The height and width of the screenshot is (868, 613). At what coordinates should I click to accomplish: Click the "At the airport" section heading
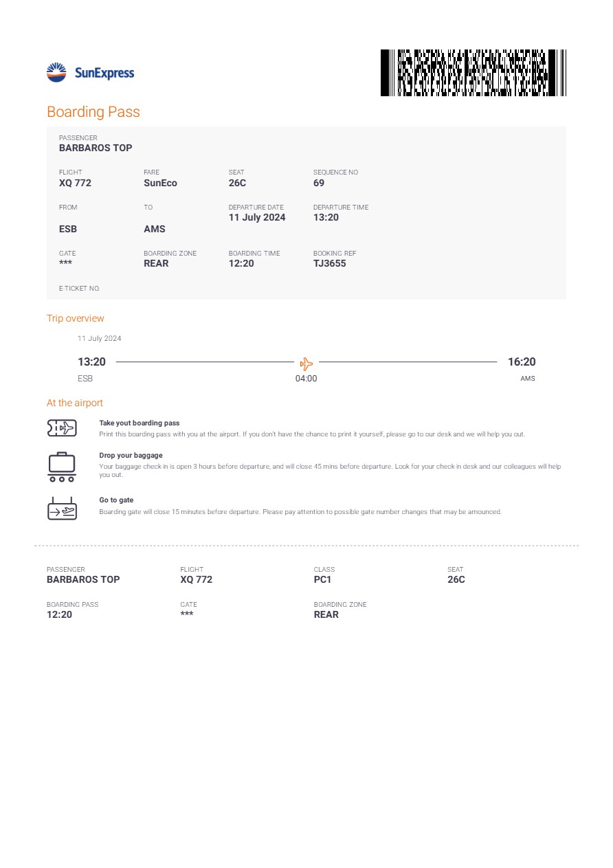click(x=75, y=403)
